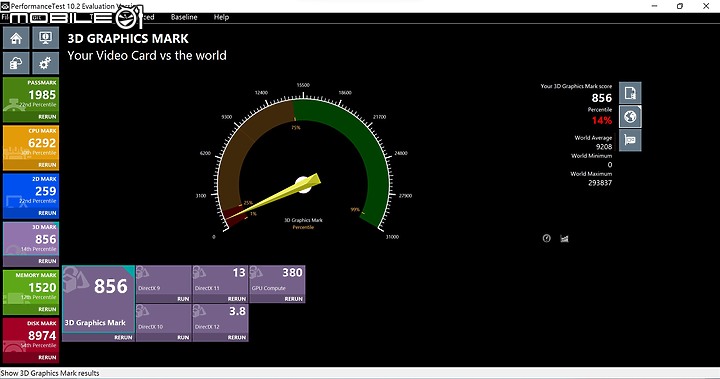Viewport: 720px width, 379px height.
Task: Run the DirectX 10 test
Action: (183, 337)
